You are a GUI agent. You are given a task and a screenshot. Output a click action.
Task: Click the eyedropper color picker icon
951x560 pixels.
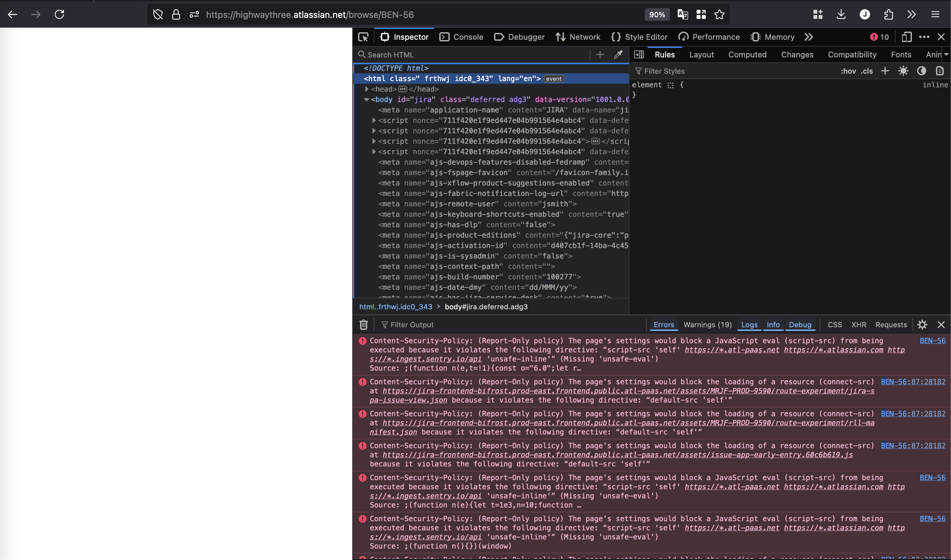pos(618,55)
